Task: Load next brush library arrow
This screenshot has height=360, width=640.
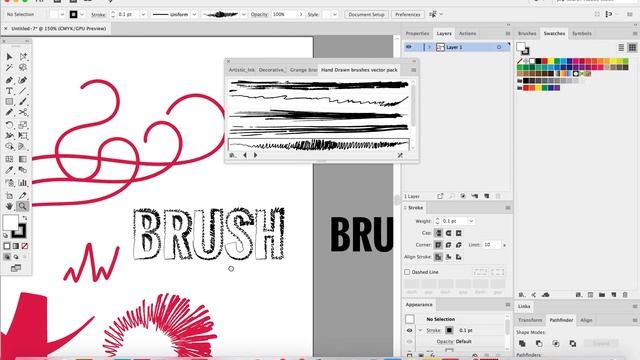Action: (x=256, y=155)
